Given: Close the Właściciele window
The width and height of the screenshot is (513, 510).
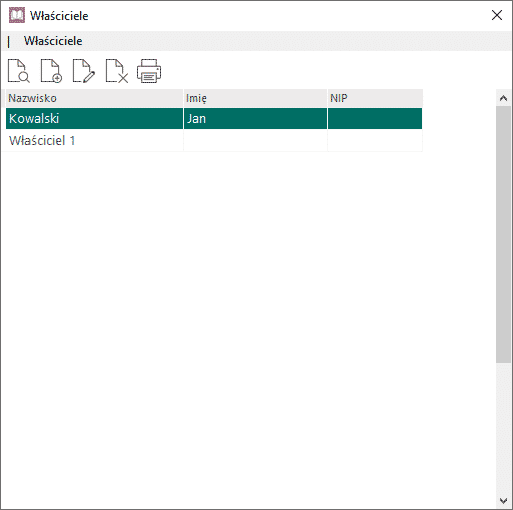Looking at the screenshot, I should 497,15.
